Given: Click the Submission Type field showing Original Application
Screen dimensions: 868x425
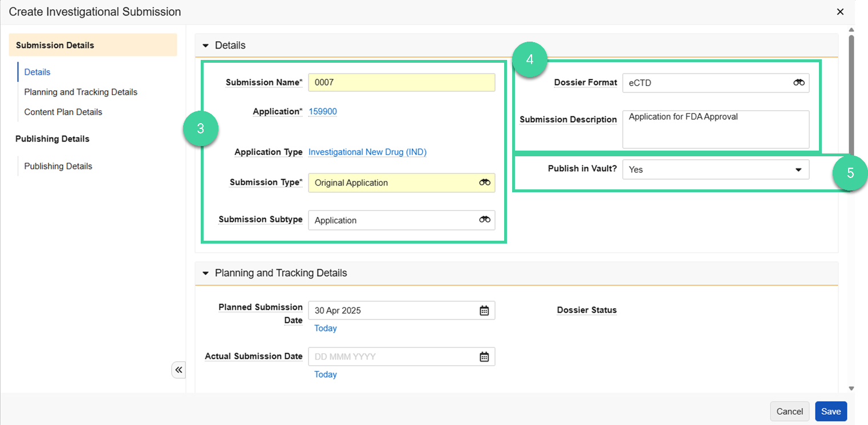Looking at the screenshot, I should coord(401,183).
